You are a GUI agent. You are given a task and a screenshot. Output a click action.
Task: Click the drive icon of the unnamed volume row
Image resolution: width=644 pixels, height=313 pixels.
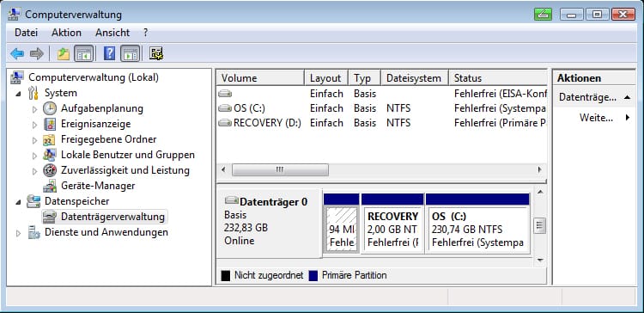[225, 94]
